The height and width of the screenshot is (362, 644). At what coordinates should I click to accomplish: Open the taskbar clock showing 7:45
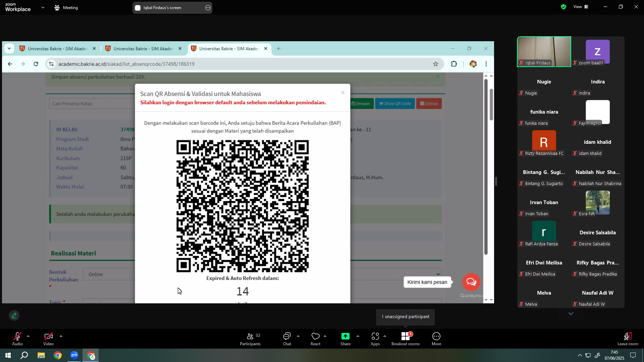(614, 355)
